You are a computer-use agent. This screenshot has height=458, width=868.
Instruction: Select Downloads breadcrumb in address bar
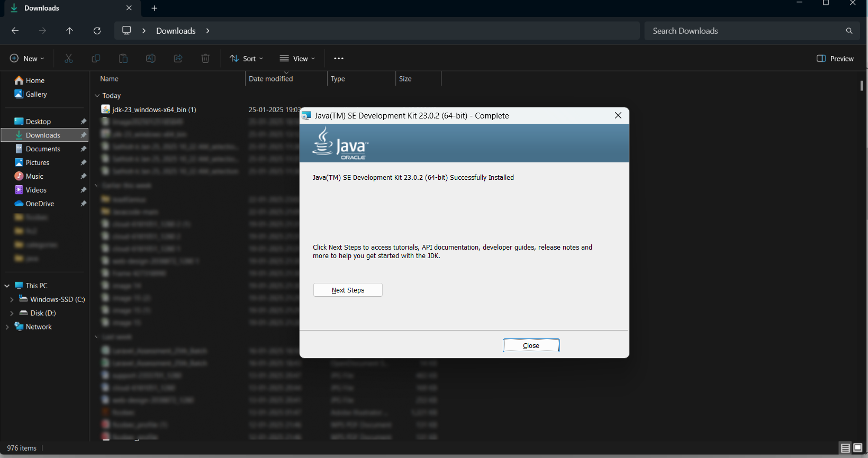click(x=176, y=31)
